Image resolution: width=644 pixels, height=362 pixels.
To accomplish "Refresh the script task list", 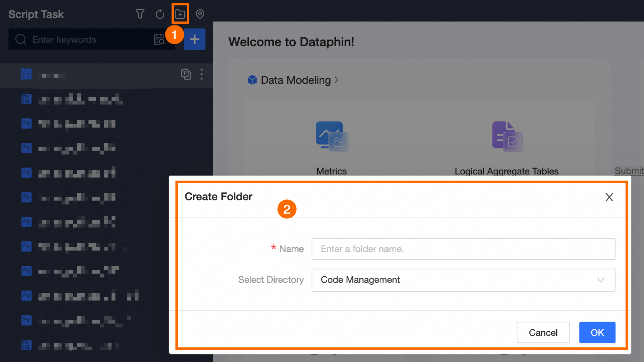I will click(160, 14).
